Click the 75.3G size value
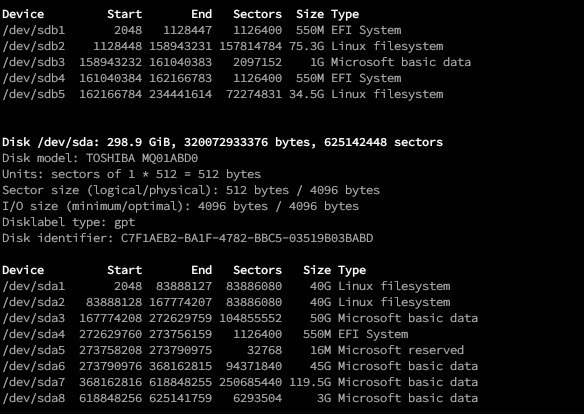584x414 pixels. [x=307, y=46]
